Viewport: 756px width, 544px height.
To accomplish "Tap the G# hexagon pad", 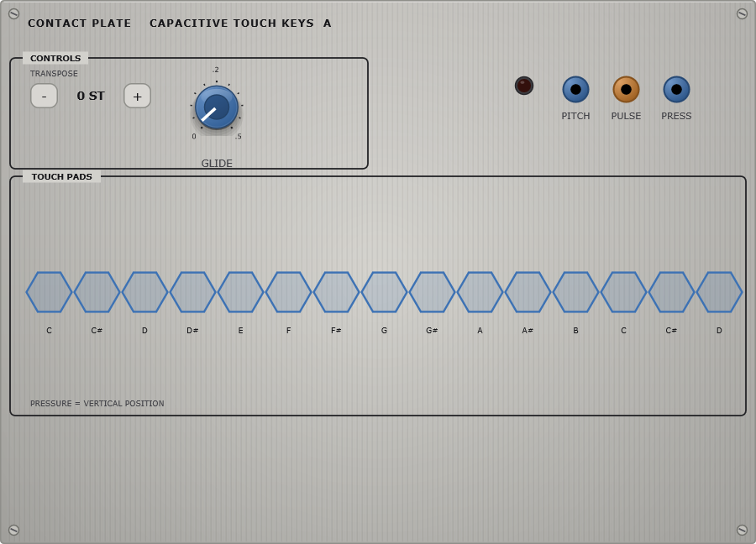I will [432, 292].
